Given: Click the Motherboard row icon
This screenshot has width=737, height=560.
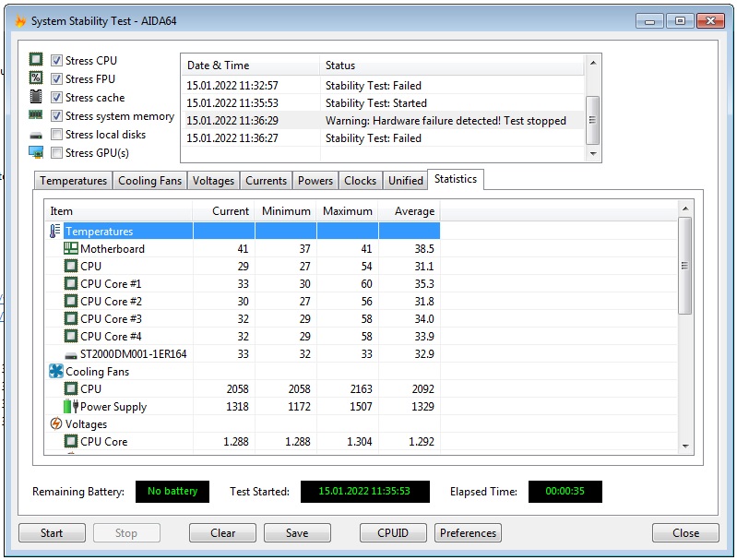Looking at the screenshot, I should point(70,248).
